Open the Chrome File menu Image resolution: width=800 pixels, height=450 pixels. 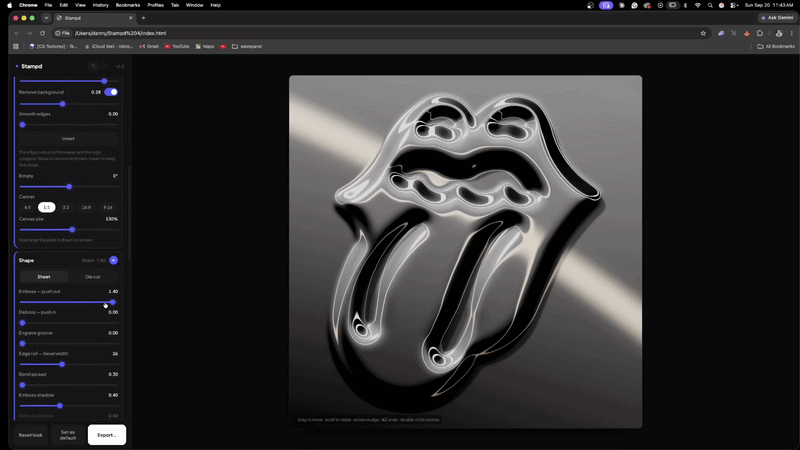(48, 5)
